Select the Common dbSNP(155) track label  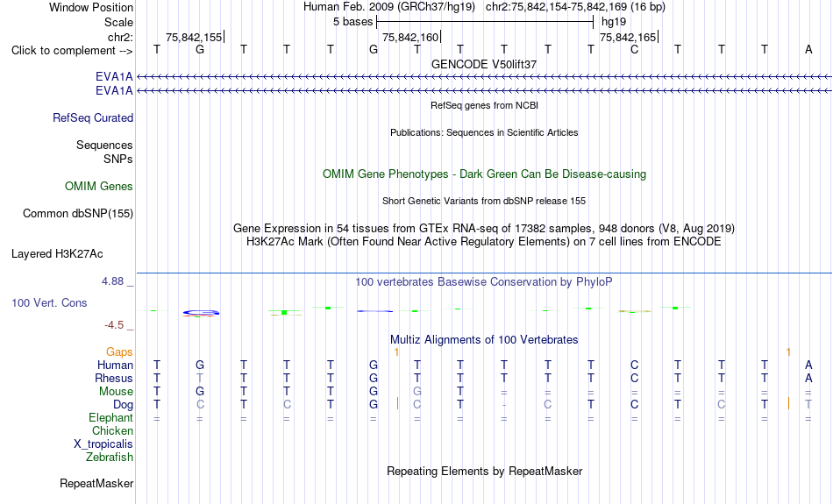point(78,214)
